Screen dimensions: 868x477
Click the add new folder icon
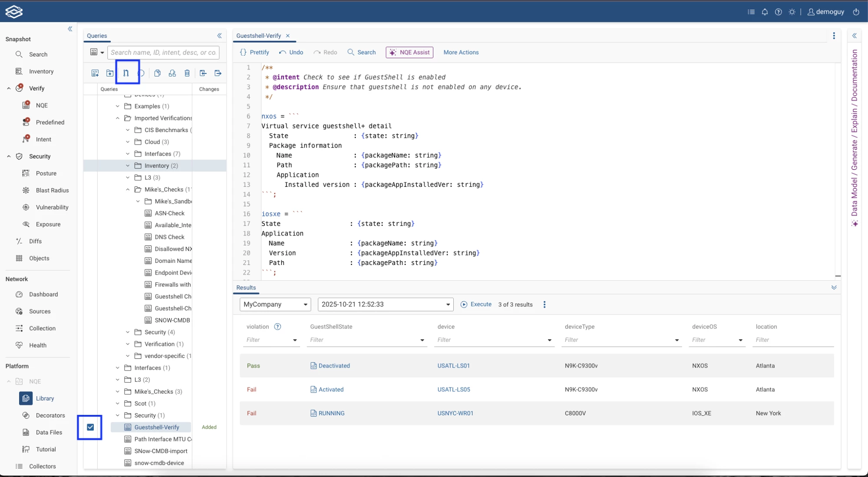tap(110, 73)
